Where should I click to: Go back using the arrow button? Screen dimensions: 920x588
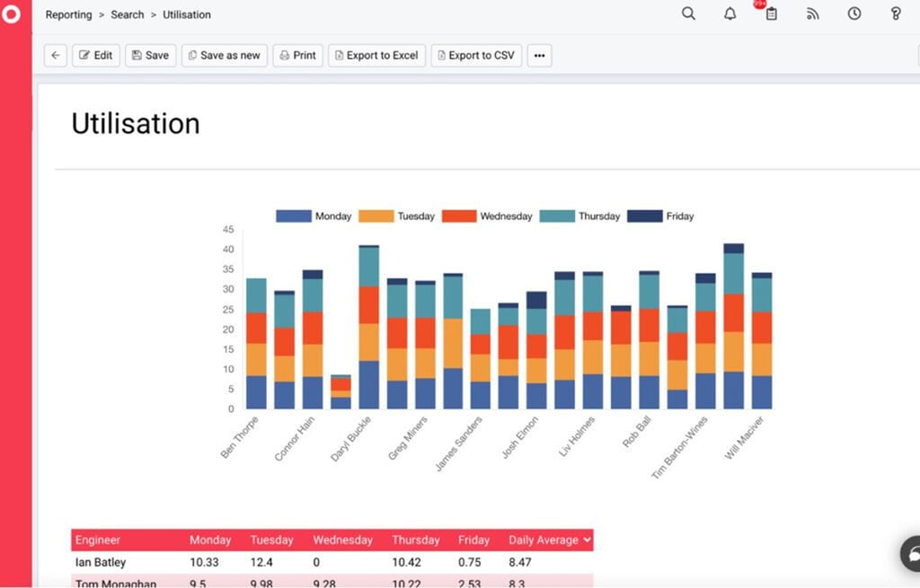click(x=55, y=55)
